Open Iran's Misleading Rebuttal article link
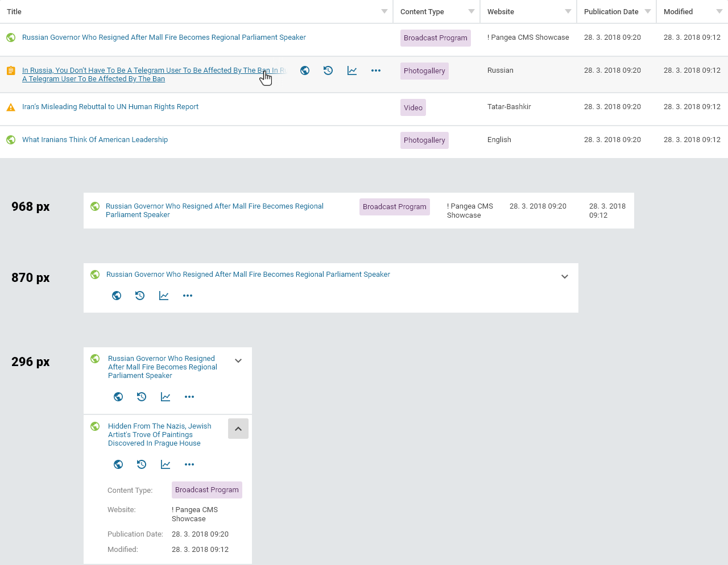This screenshot has width=728, height=565. pyautogui.click(x=110, y=107)
